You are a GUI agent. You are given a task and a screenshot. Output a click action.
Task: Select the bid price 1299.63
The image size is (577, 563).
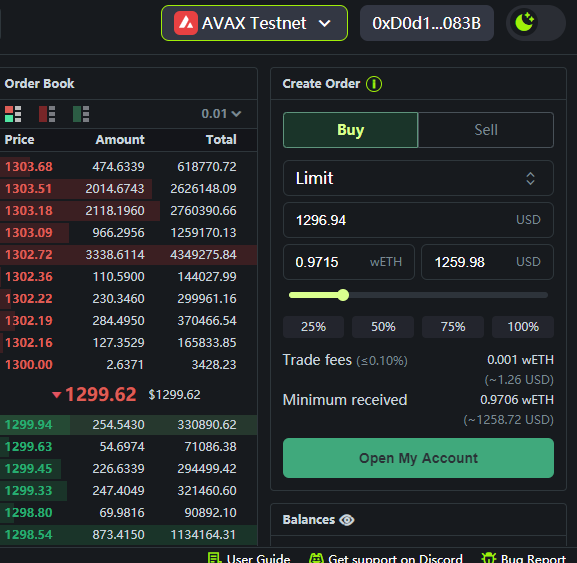pyautogui.click(x=29, y=447)
